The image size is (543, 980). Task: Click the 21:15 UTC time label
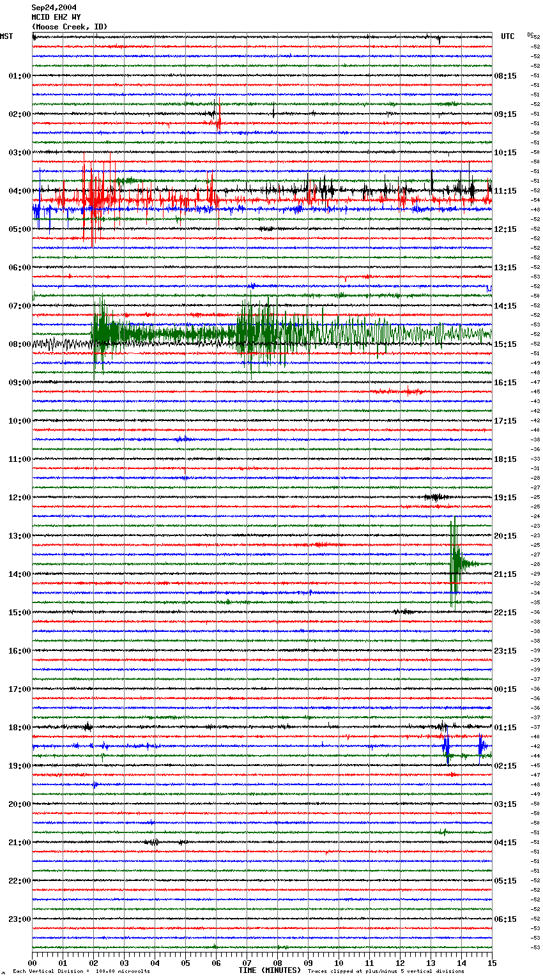pyautogui.click(x=505, y=574)
